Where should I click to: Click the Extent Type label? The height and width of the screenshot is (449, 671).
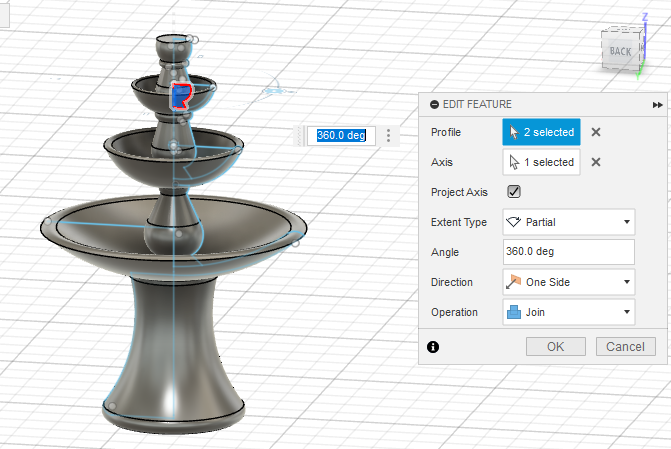point(459,222)
